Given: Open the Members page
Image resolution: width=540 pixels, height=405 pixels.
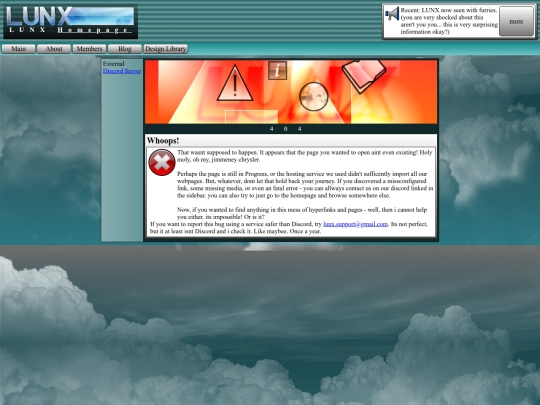Looking at the screenshot, I should [x=89, y=49].
